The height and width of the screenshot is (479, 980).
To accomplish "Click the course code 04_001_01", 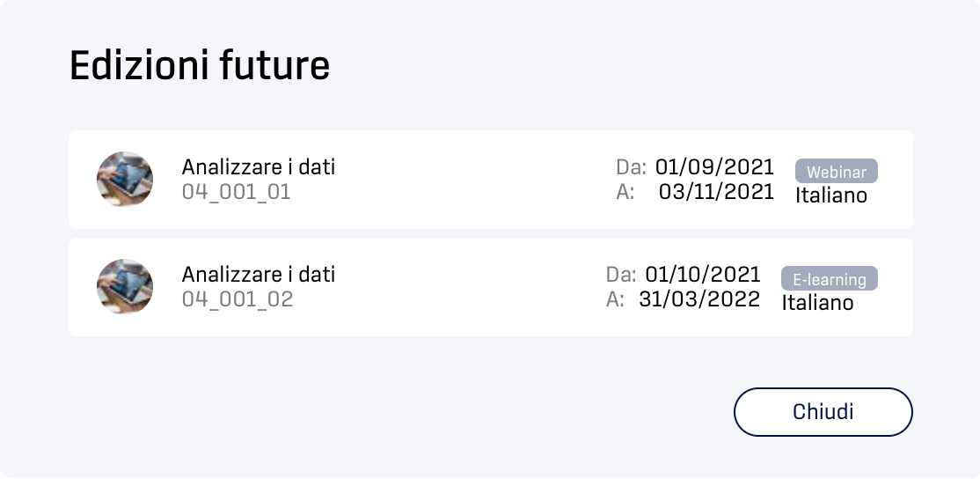I will pos(237,191).
